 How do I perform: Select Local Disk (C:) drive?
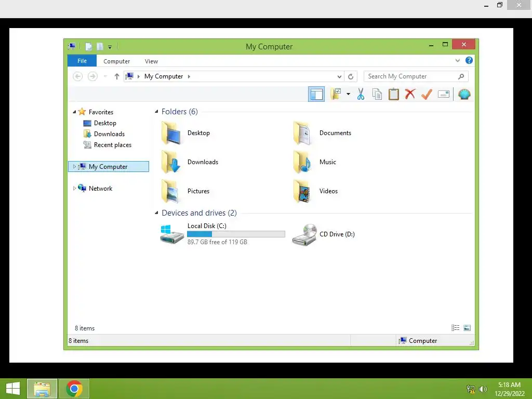click(x=222, y=234)
